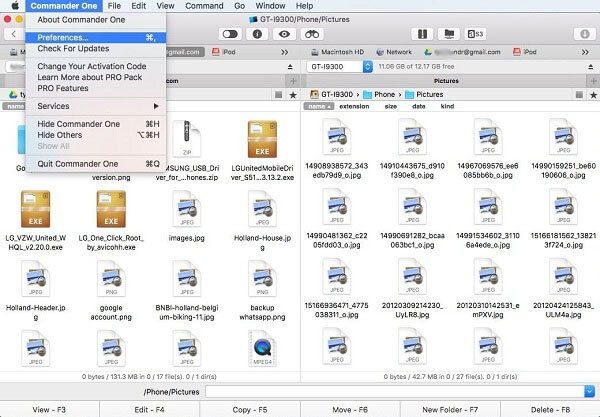Open the Help menu
The width and height of the screenshot is (600, 417).
click(305, 6)
